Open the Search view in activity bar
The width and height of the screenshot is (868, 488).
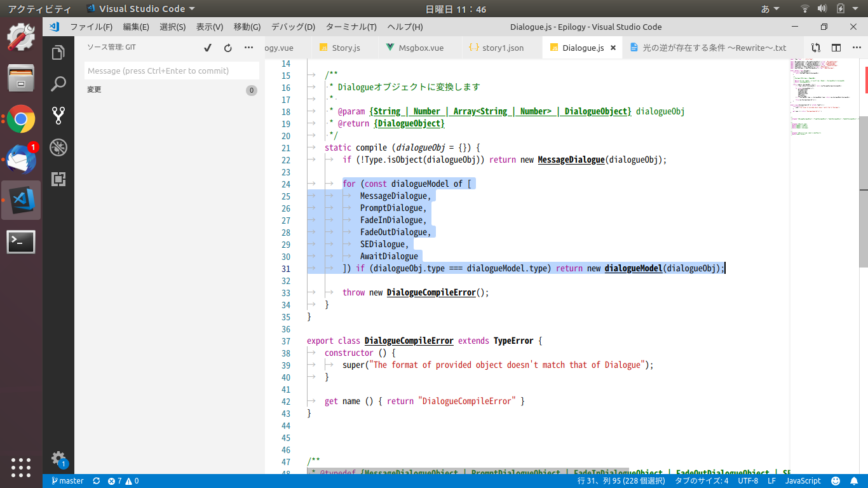tap(58, 84)
